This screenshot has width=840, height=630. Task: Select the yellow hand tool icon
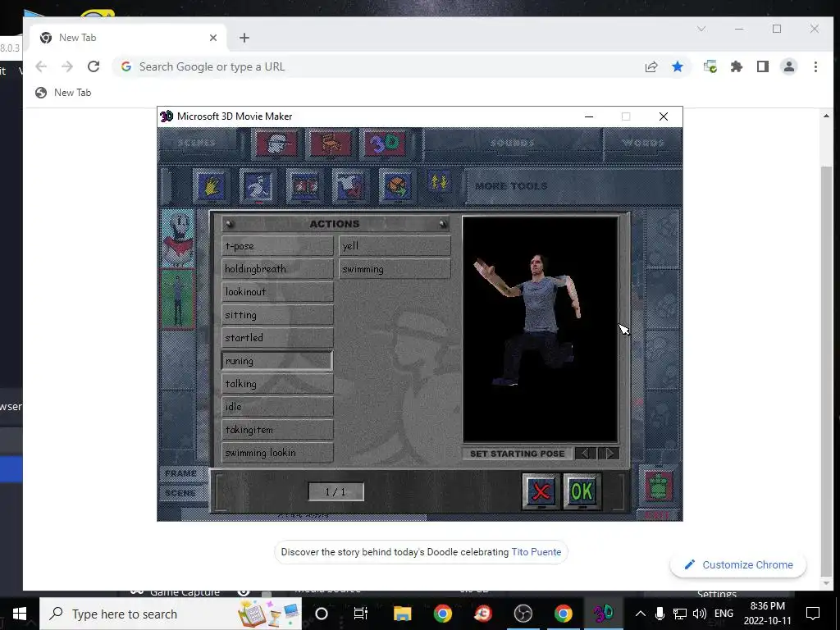click(x=212, y=186)
